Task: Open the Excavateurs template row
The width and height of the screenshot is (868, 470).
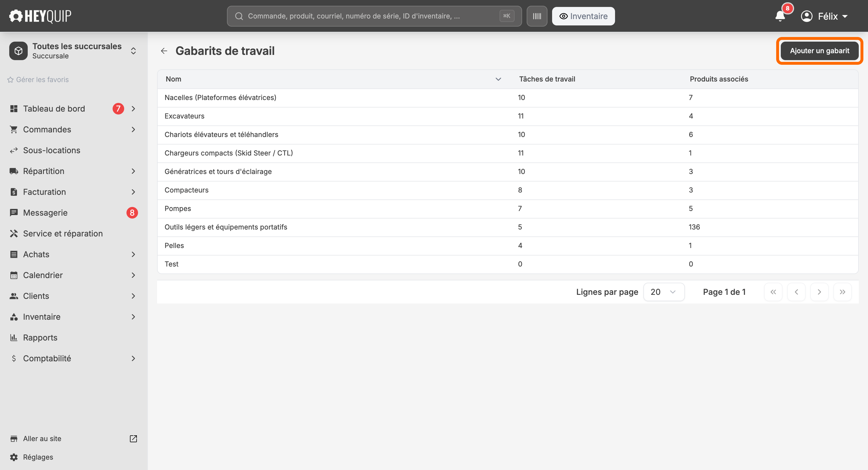Action: click(x=508, y=116)
